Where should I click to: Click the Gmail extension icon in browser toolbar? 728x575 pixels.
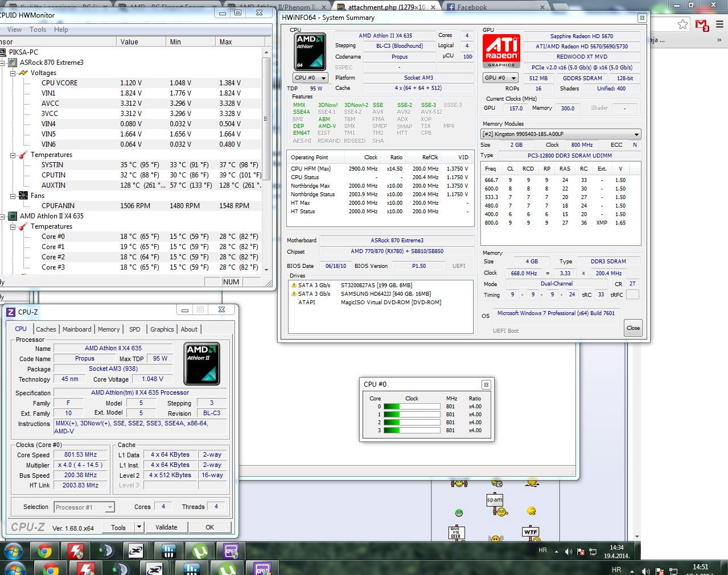[x=702, y=25]
